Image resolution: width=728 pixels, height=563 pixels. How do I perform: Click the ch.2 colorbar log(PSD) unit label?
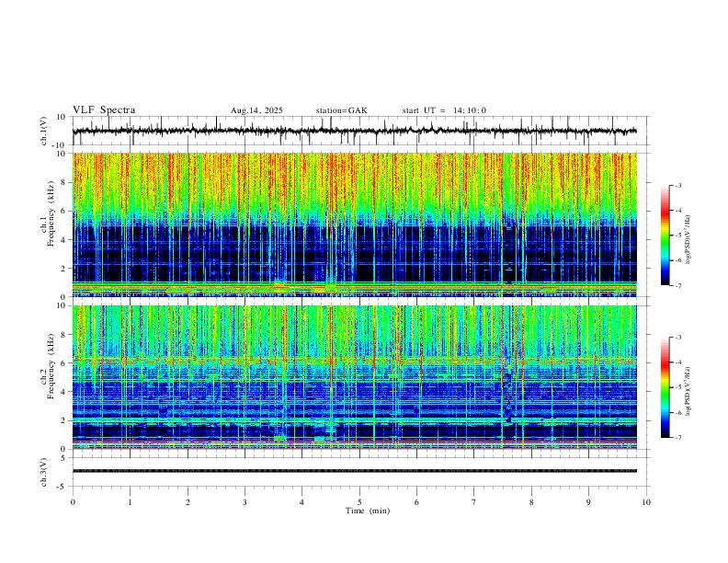tap(688, 391)
